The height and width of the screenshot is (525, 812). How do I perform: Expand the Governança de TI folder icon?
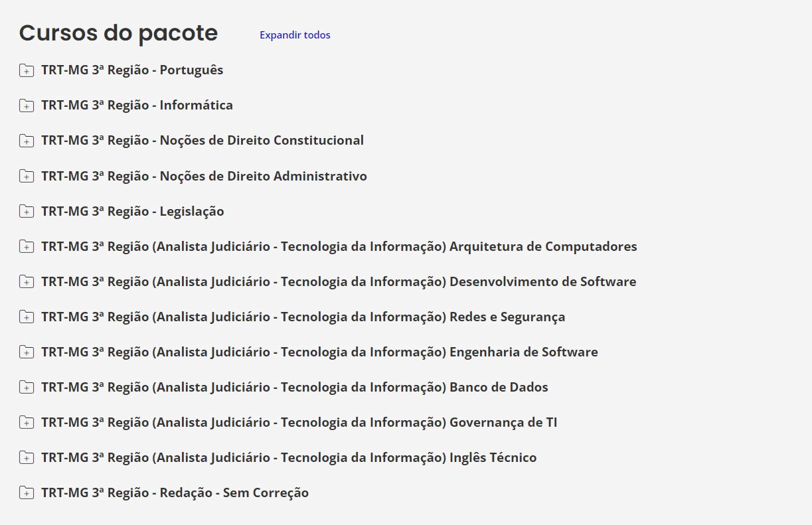(27, 423)
